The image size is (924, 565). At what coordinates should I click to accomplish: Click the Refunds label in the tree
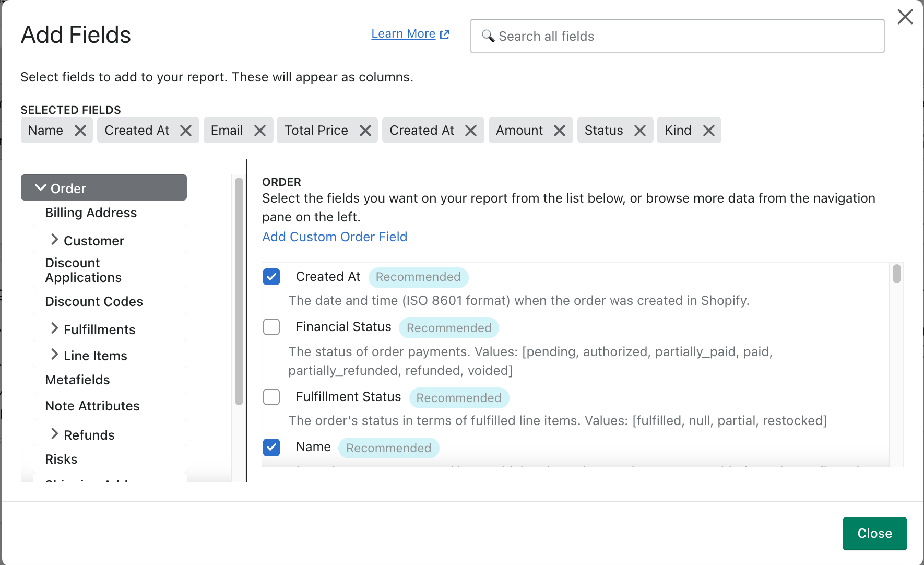89,435
